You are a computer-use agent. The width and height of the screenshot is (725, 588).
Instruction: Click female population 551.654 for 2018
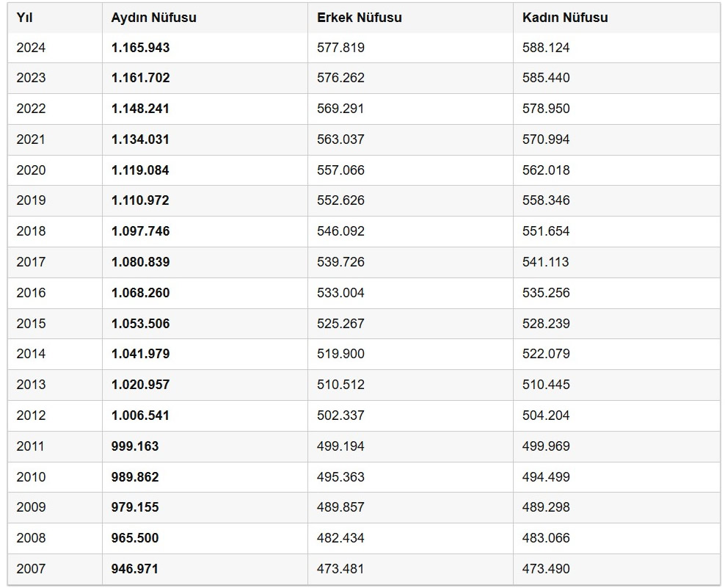coord(546,231)
